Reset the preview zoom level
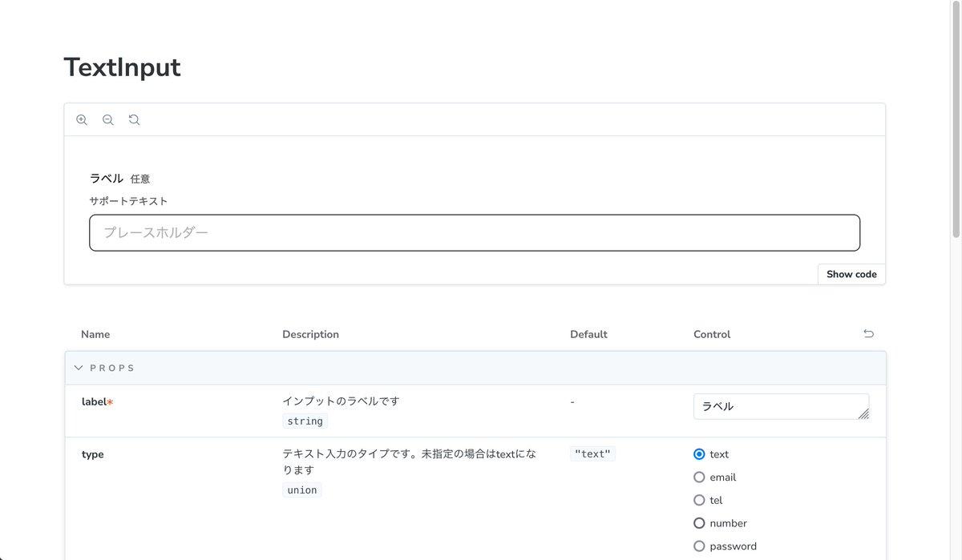This screenshot has height=560, width=962. pos(134,119)
